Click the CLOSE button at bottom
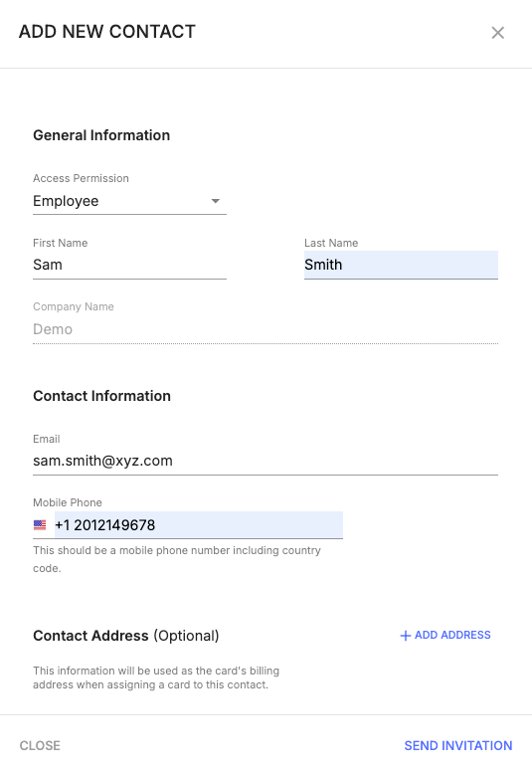This screenshot has width=532, height=773. pyautogui.click(x=40, y=745)
